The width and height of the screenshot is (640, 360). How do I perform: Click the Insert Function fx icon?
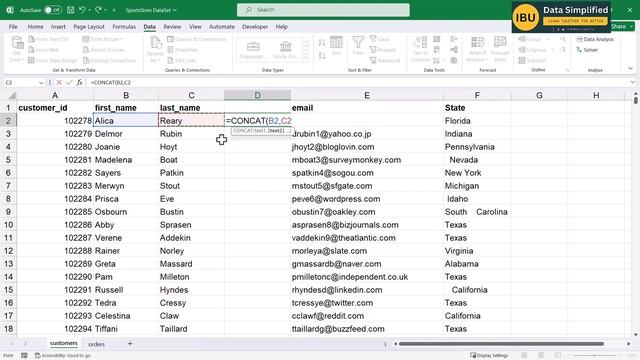point(80,82)
